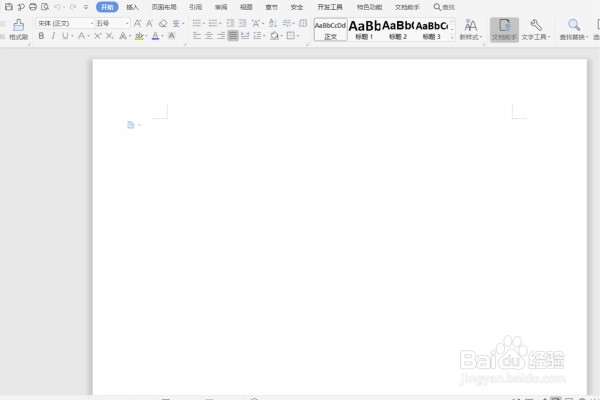Click the clear formatting eraser icon
This screenshot has height=400, width=600.
click(x=163, y=23)
